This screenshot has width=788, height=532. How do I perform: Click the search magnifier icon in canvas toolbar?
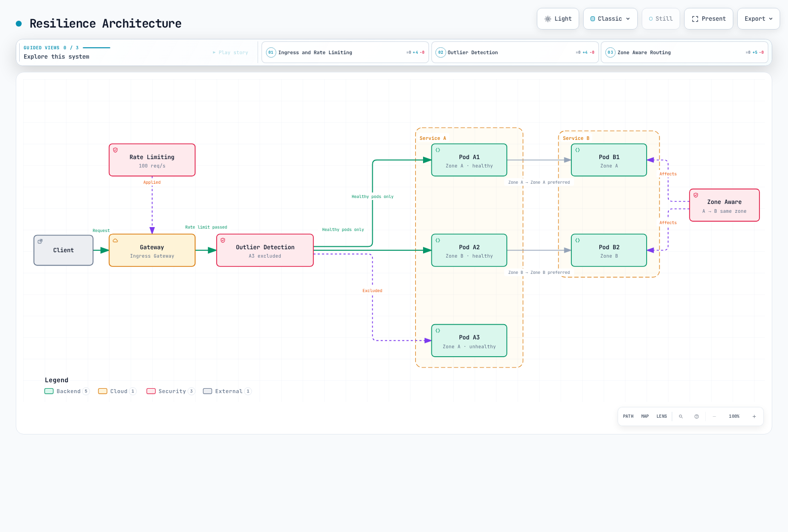point(681,416)
